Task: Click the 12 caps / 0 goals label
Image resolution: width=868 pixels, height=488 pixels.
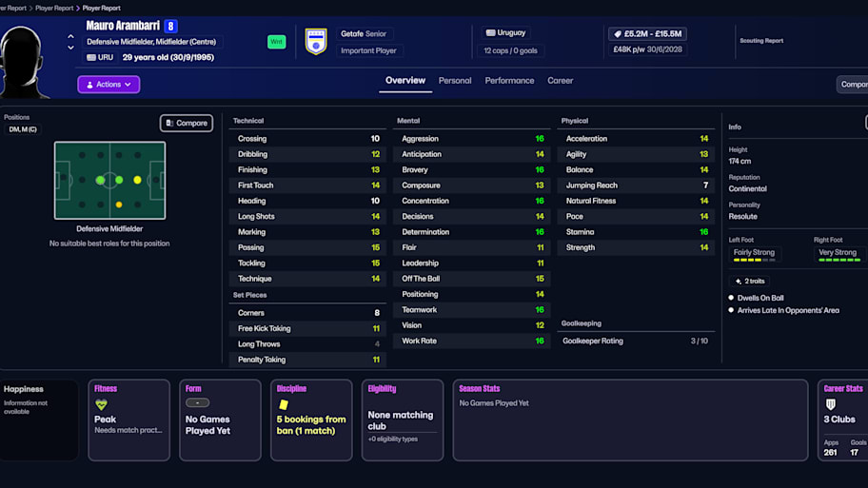Action: click(510, 51)
